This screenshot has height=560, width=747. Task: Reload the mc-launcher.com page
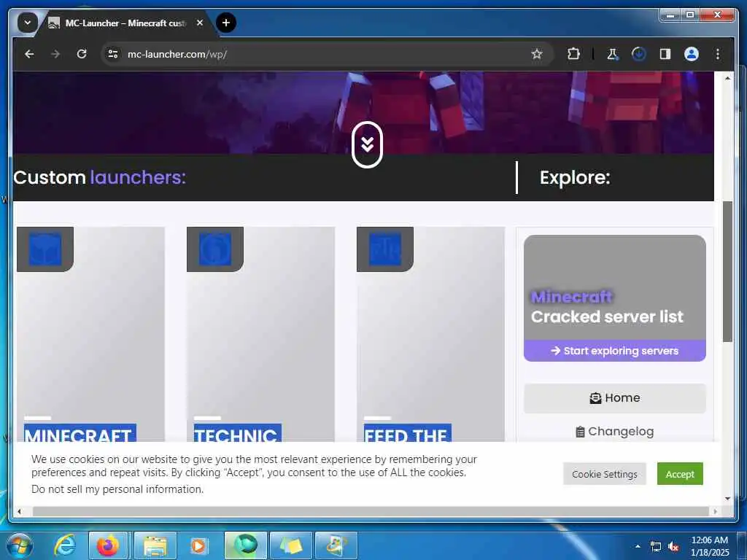coord(82,54)
